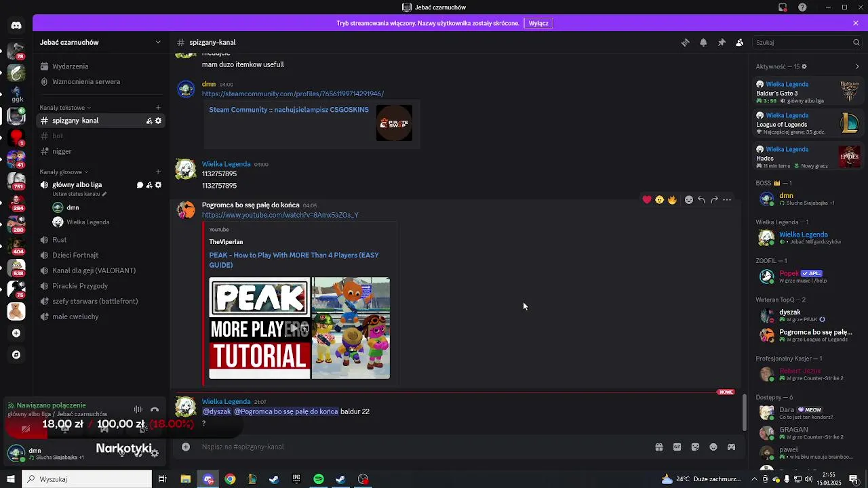
Task: Toggle microphone mute in user panel
Action: click(x=122, y=453)
